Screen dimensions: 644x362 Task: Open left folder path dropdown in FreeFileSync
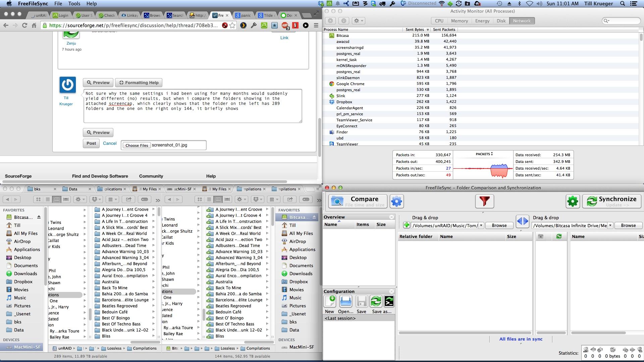[481, 226]
